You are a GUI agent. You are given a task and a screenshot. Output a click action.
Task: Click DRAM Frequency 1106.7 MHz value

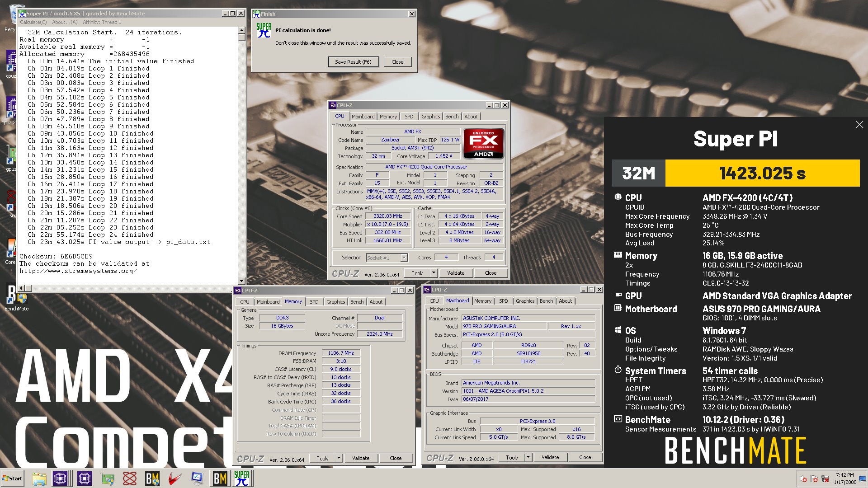tap(341, 353)
